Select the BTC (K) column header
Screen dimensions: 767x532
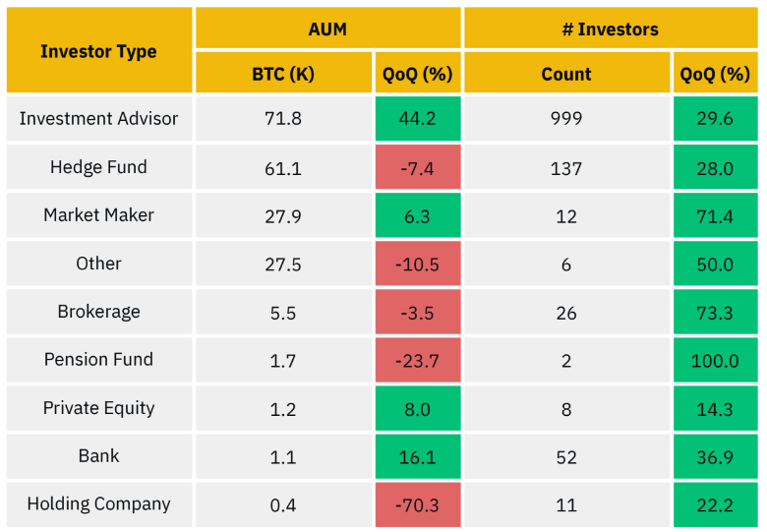pos(283,75)
